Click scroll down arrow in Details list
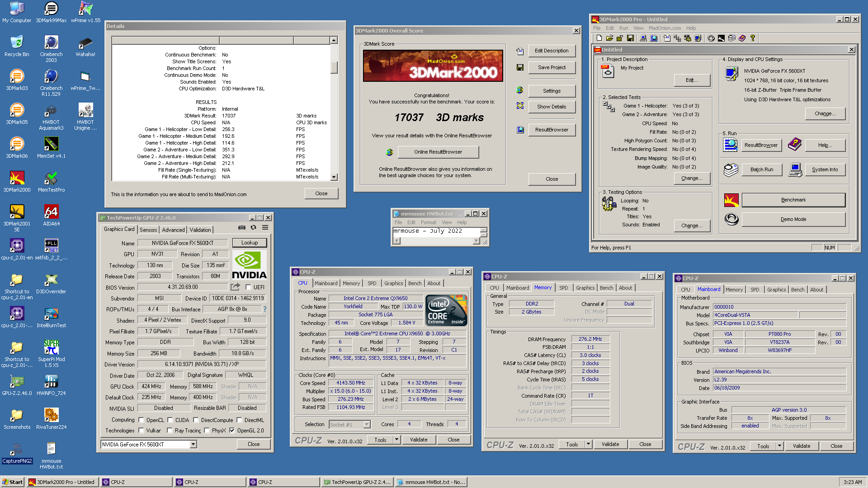The image size is (868, 488). (334, 177)
